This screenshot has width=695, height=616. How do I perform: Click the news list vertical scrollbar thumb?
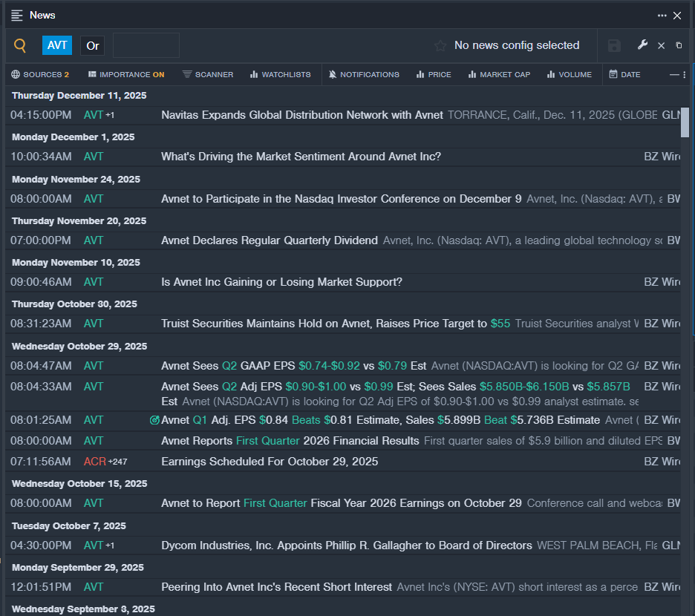pos(685,122)
